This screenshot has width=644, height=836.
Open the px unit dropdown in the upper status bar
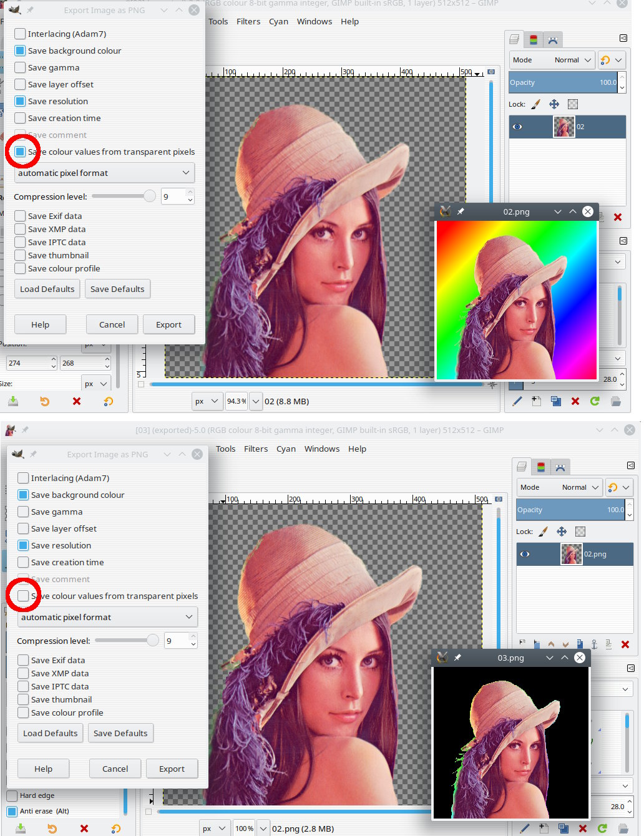pos(207,401)
